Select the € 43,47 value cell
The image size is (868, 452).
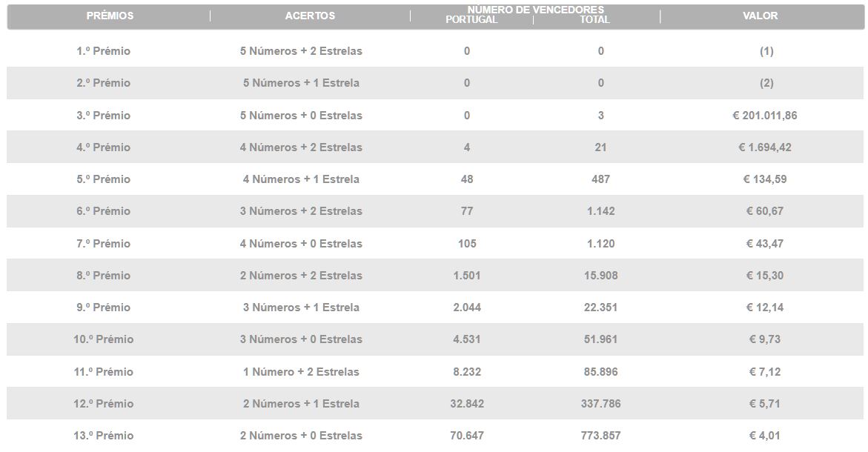(x=765, y=244)
